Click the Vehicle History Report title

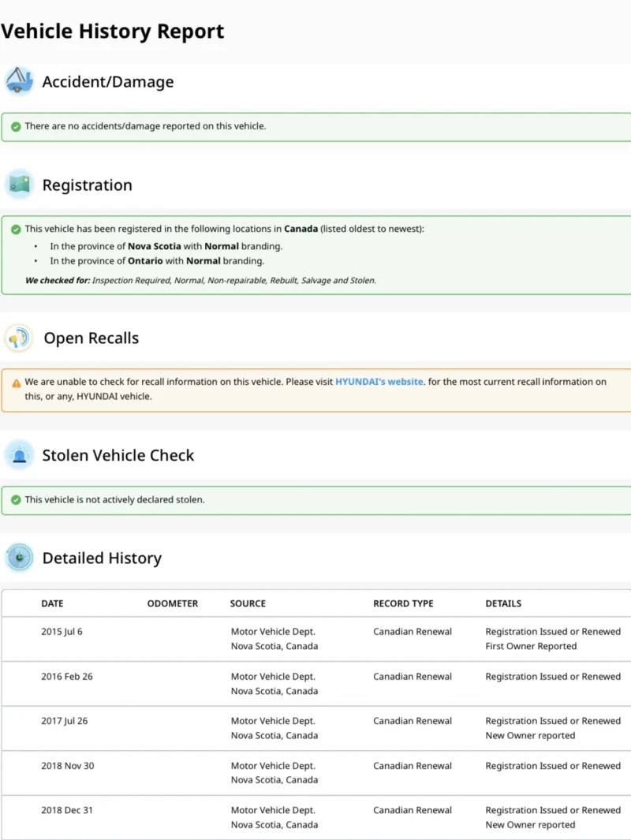pos(113,32)
